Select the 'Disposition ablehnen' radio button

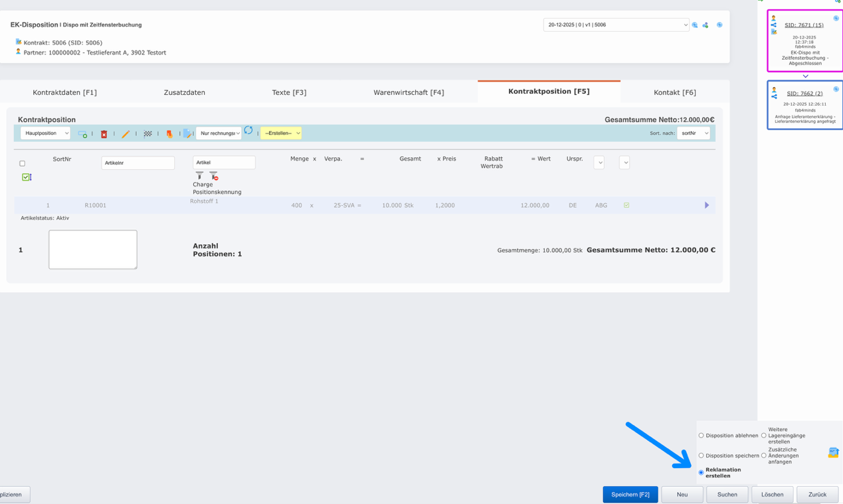(701, 436)
